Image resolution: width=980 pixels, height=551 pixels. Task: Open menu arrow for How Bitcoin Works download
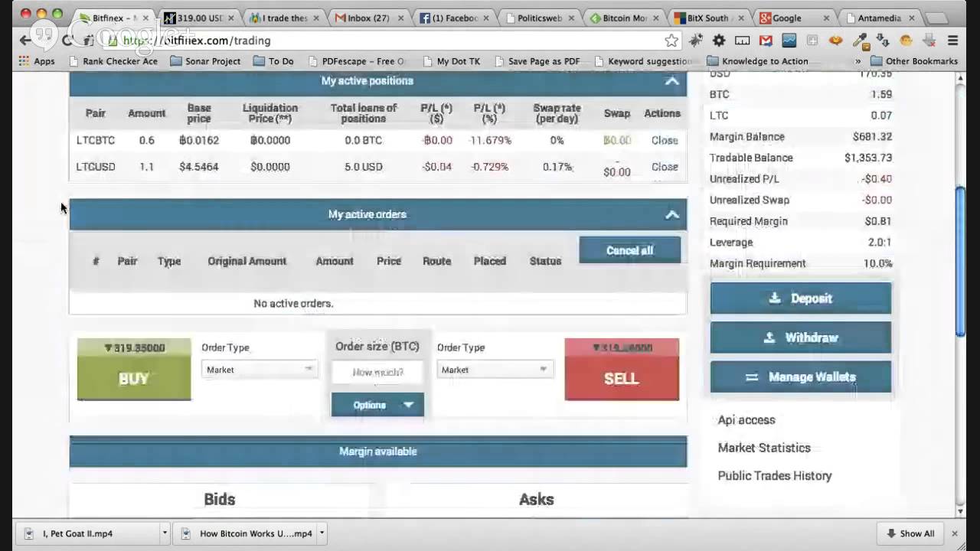point(322,533)
